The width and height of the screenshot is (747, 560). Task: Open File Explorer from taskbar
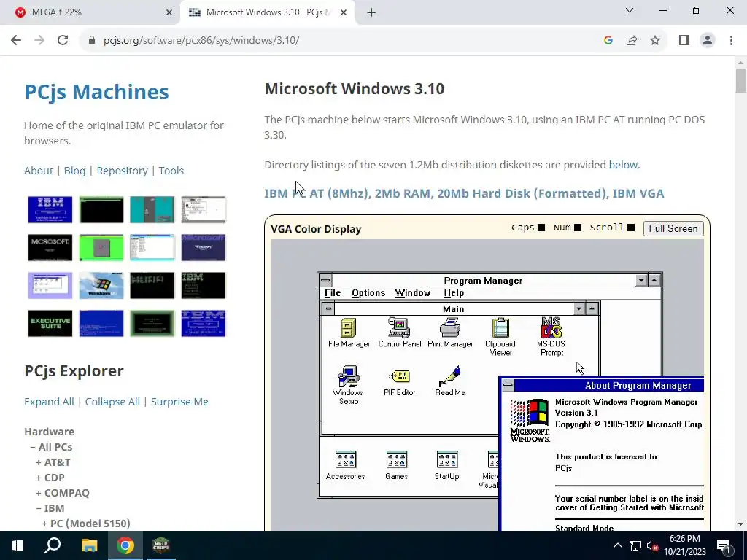[89, 545]
